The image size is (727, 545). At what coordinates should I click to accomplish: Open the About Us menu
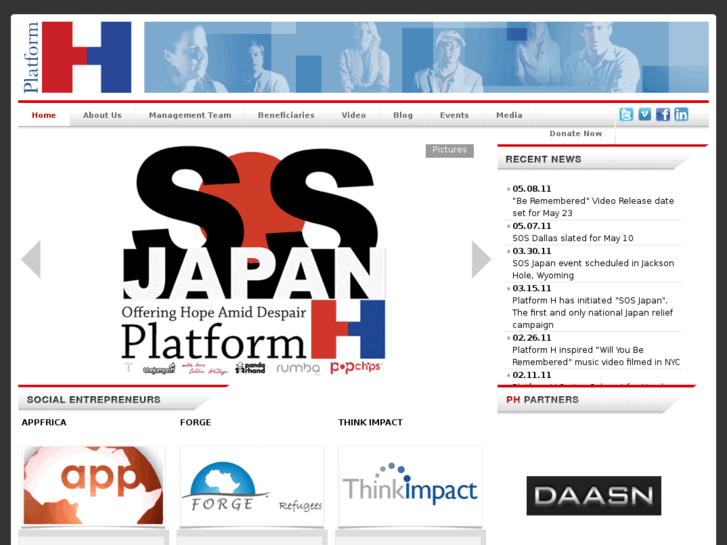click(x=102, y=115)
